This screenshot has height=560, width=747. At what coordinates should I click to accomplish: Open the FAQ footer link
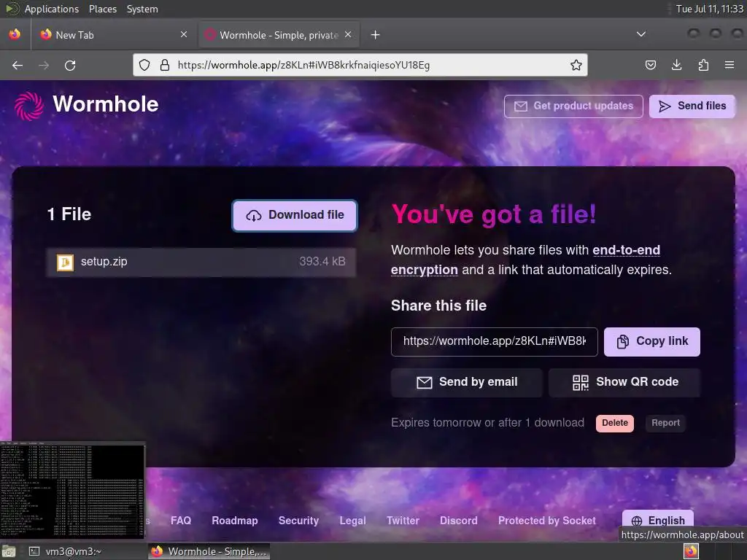click(181, 521)
